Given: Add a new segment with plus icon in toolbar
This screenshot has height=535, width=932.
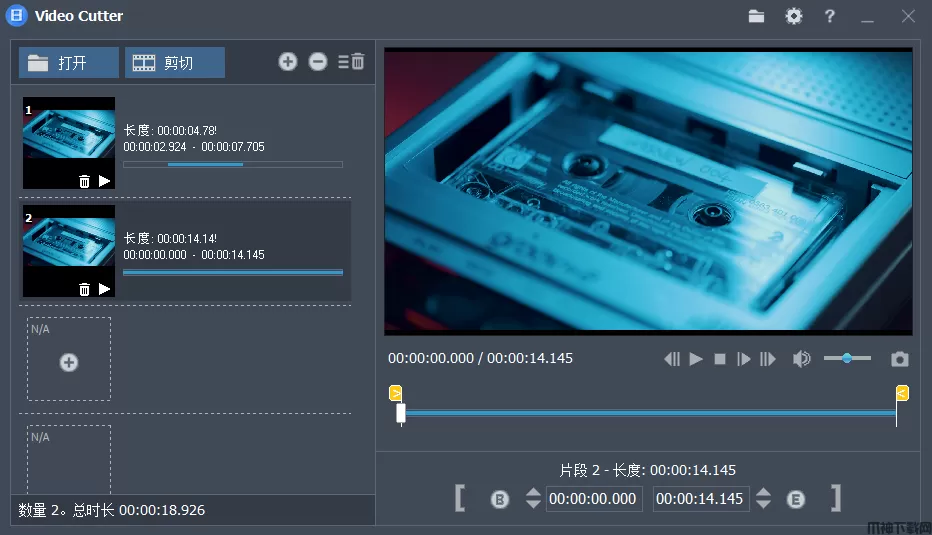Looking at the screenshot, I should click(288, 61).
